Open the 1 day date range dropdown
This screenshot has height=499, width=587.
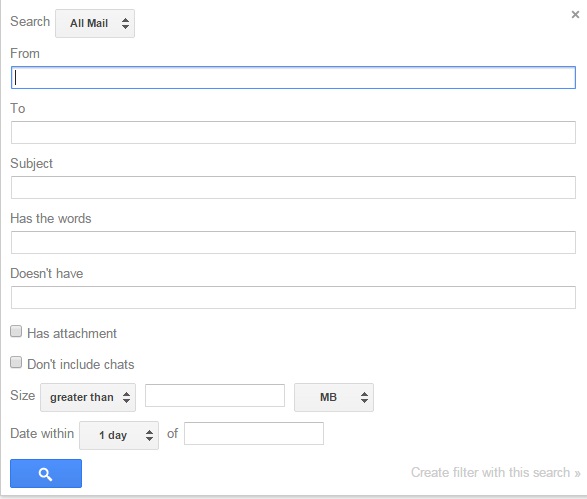(119, 435)
